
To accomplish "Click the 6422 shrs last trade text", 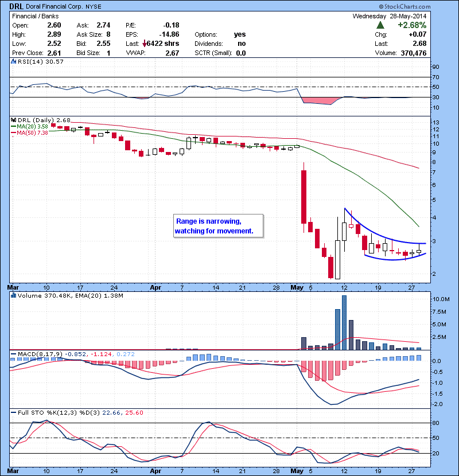I will [x=163, y=44].
